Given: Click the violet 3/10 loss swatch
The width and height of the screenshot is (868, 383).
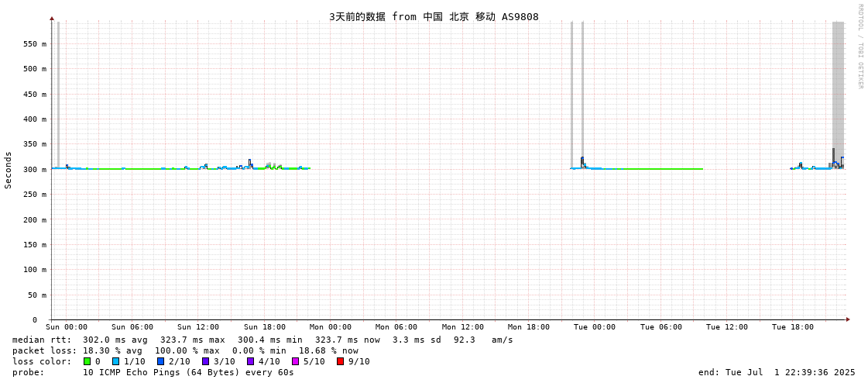Looking at the screenshot, I should pos(205,361).
